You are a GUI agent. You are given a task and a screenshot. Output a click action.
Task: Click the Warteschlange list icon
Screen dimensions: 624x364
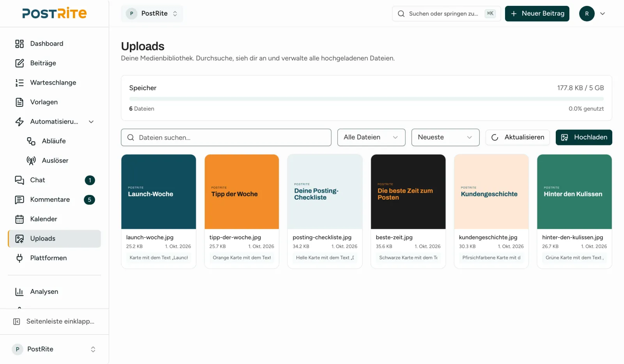click(x=19, y=83)
